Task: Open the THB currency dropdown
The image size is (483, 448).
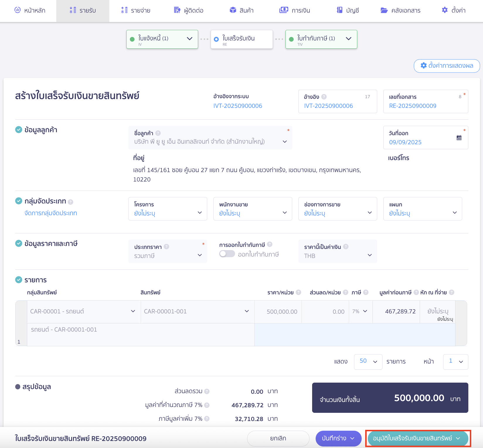Action: coord(338,251)
